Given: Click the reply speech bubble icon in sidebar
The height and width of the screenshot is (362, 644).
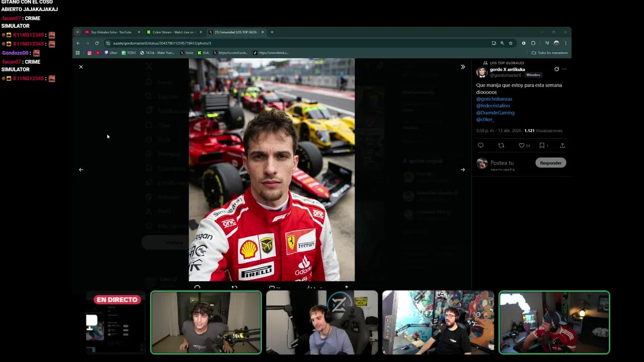Looking at the screenshot, I should click(480, 145).
